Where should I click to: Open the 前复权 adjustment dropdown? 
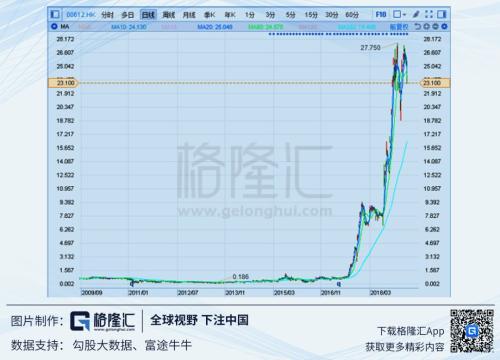pos(399,27)
